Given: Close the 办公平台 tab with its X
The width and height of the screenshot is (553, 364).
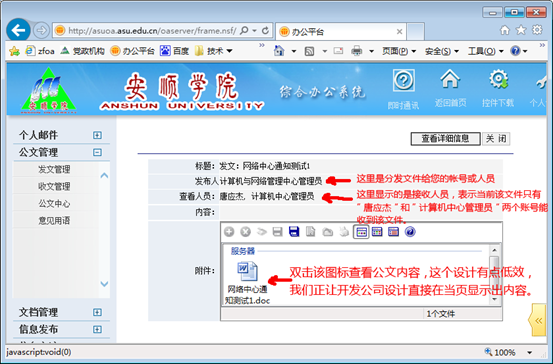Looking at the screenshot, I should [400, 32].
